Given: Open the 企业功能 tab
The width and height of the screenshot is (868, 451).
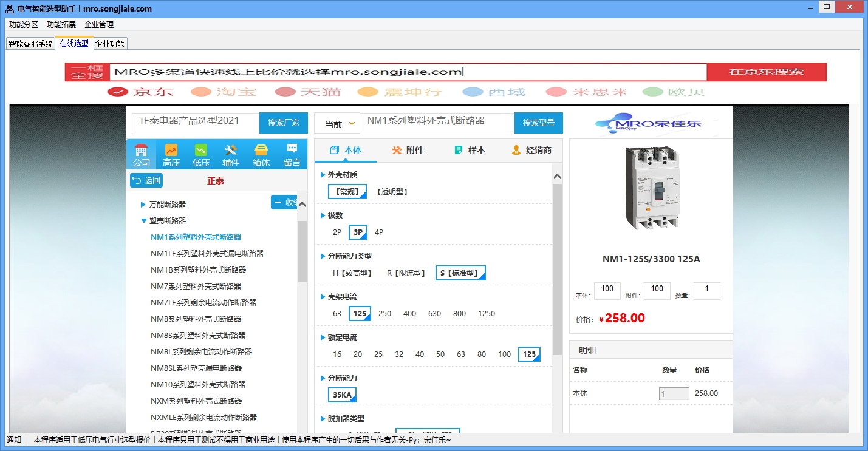Looking at the screenshot, I should 110,44.
